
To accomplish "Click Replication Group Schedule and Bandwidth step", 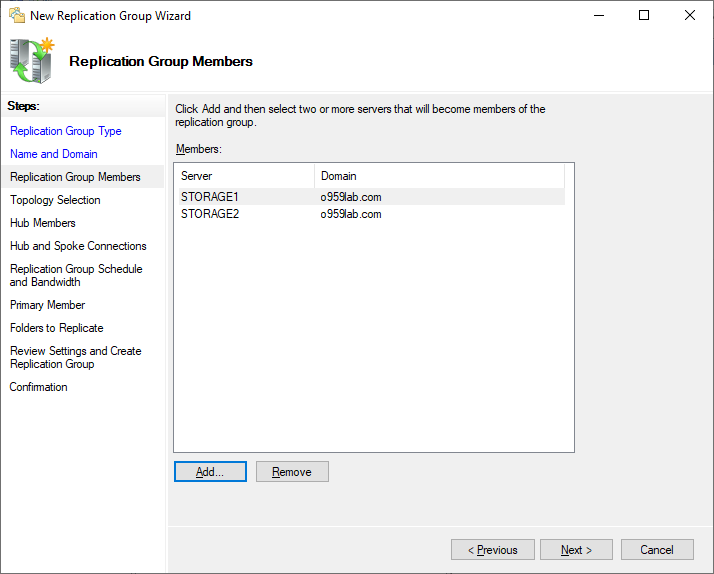I will tap(76, 275).
